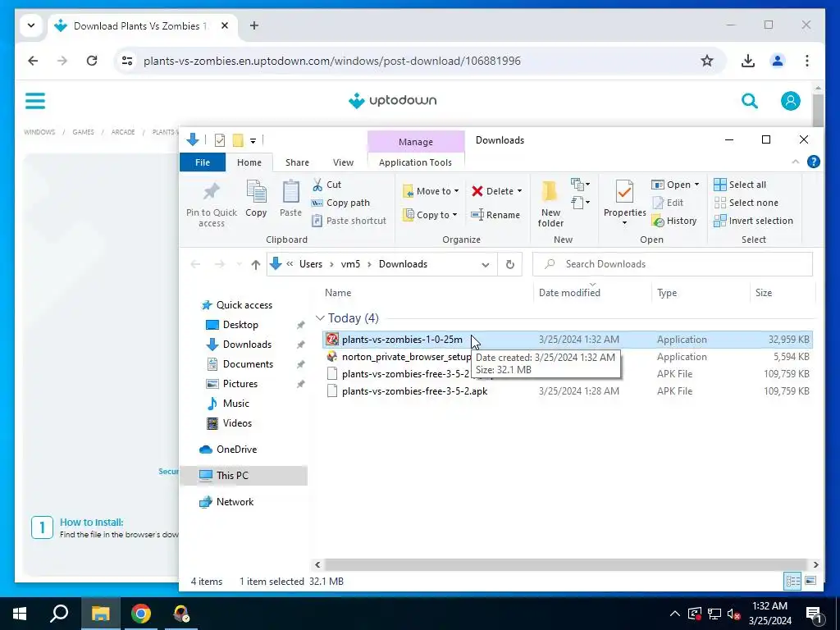This screenshot has height=630, width=840.
Task: Open a new Chrome tab
Action: [x=254, y=25]
